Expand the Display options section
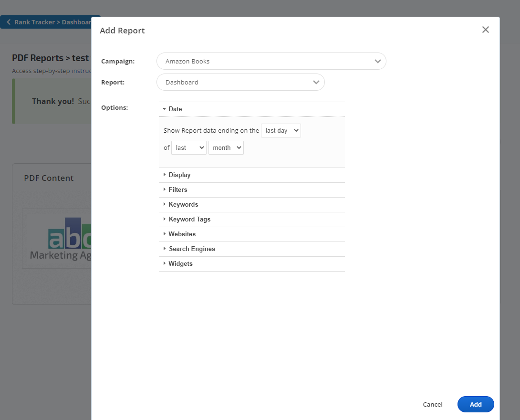This screenshot has height=420, width=520. click(x=179, y=175)
